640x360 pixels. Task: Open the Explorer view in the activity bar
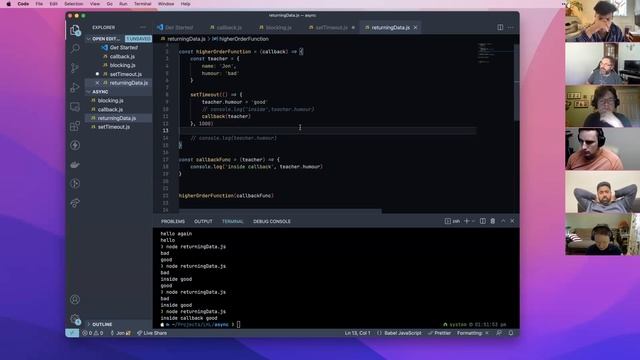click(75, 30)
